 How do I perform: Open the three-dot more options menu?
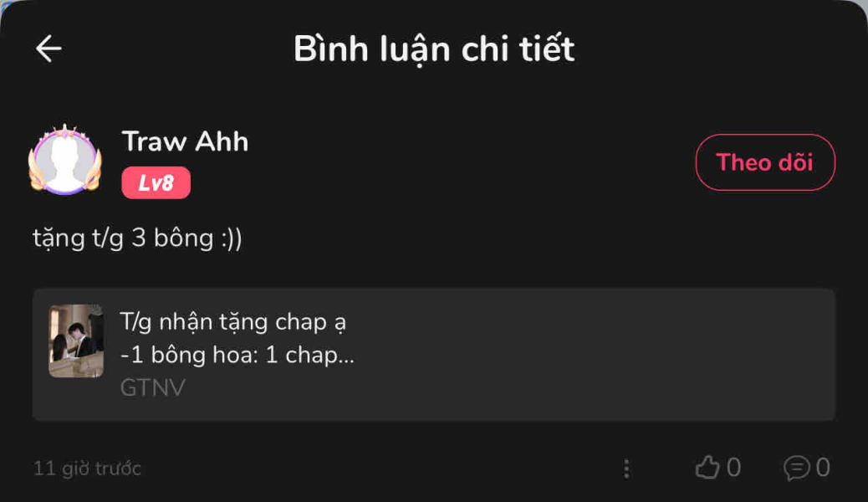click(626, 469)
